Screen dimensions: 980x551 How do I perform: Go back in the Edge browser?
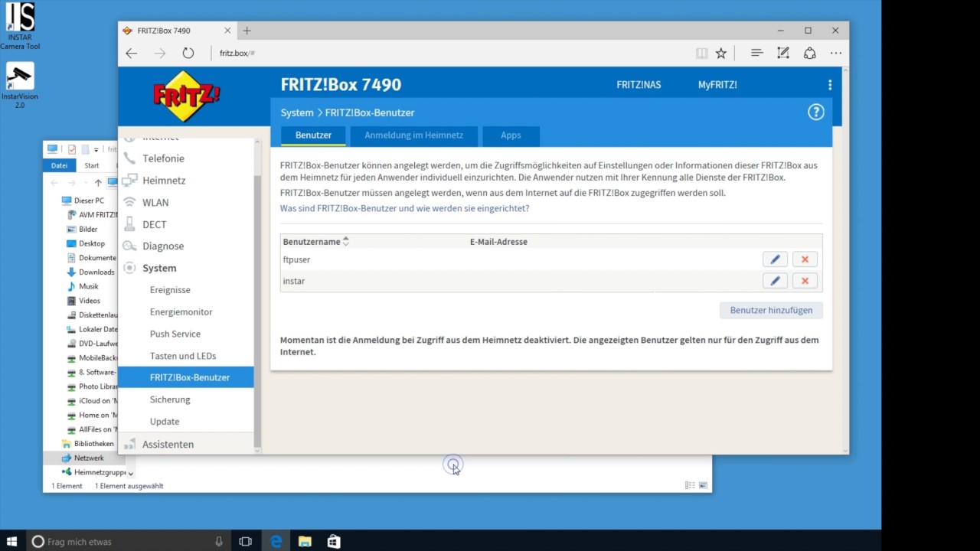[x=132, y=53]
